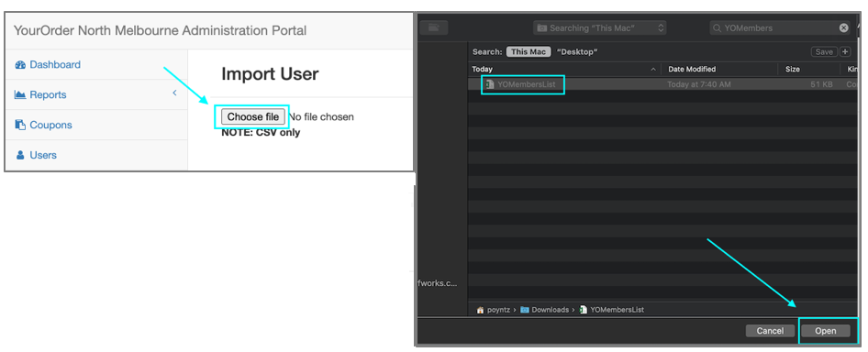Open the Reports menu item
Image resolution: width=868 pixels, height=352 pixels.
(x=48, y=94)
